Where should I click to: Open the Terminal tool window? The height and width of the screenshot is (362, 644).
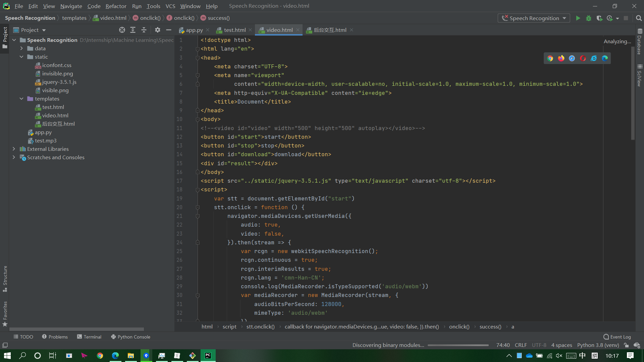point(89,337)
